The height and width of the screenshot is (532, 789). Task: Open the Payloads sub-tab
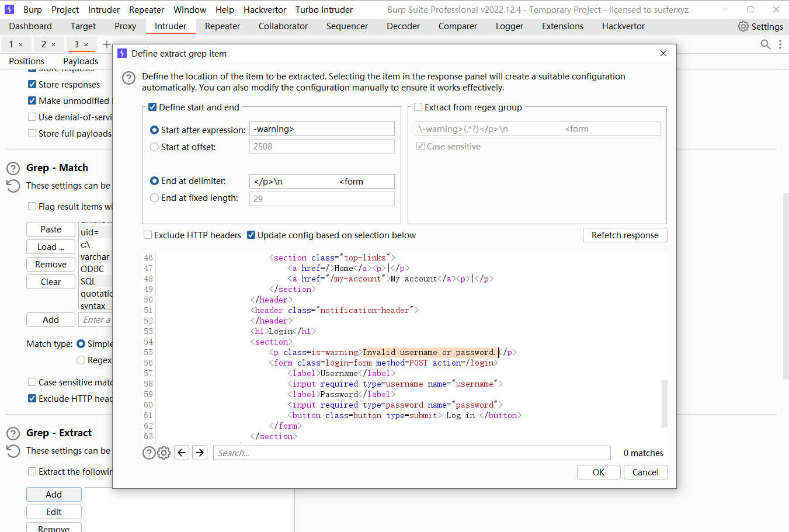(x=81, y=61)
